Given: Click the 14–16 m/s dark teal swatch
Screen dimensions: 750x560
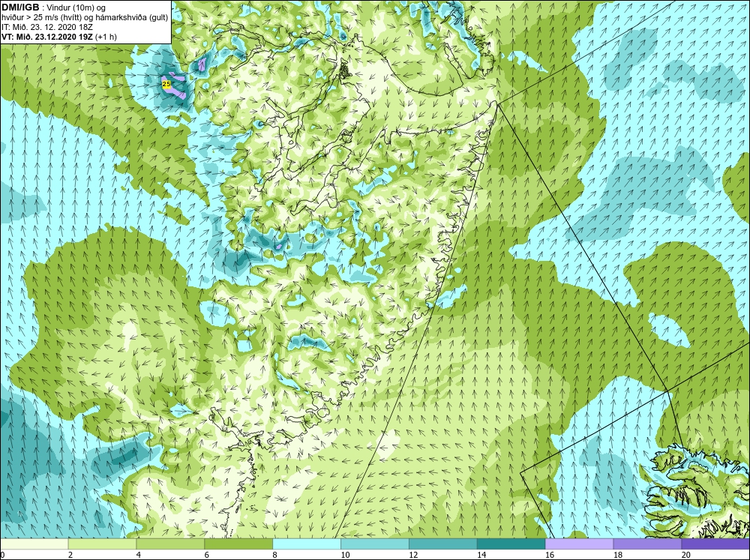Looking at the screenshot, I should click(511, 544).
